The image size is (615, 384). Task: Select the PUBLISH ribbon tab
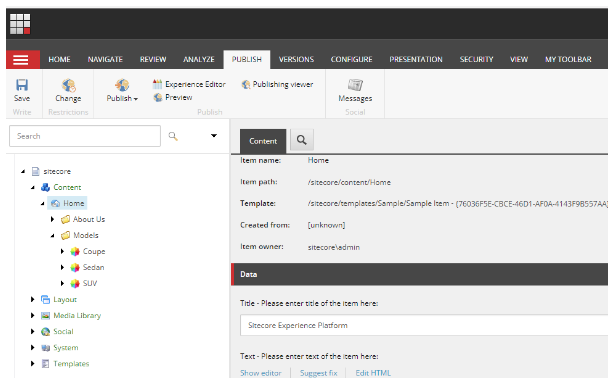[247, 60]
